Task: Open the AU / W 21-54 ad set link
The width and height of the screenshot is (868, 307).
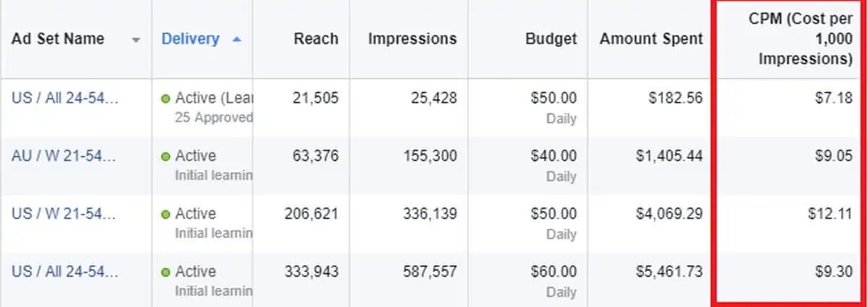Action: 65,155
